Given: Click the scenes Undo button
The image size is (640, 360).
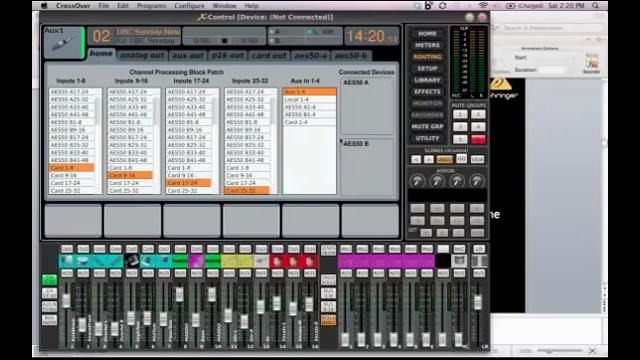Looking at the screenshot, I should pyautogui.click(x=444, y=159).
